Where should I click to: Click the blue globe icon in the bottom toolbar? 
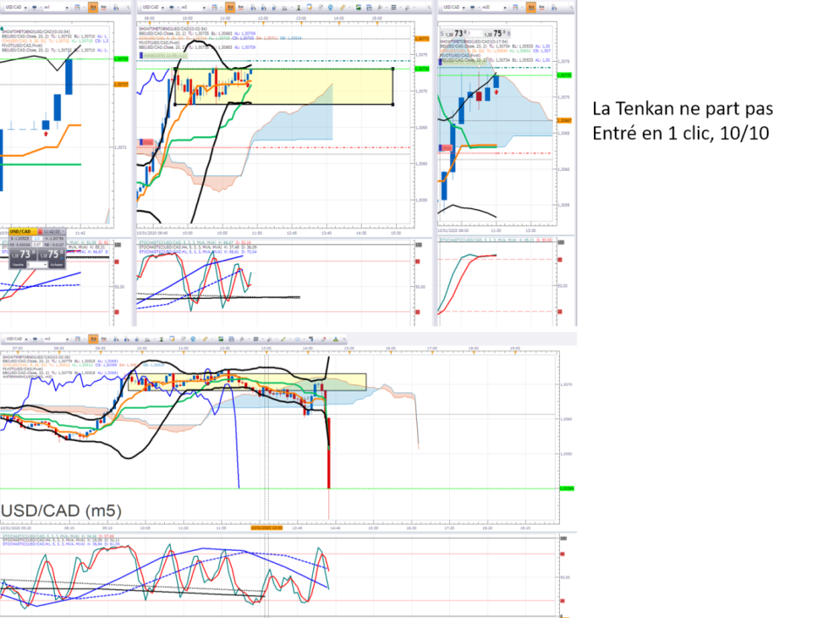(193, 339)
